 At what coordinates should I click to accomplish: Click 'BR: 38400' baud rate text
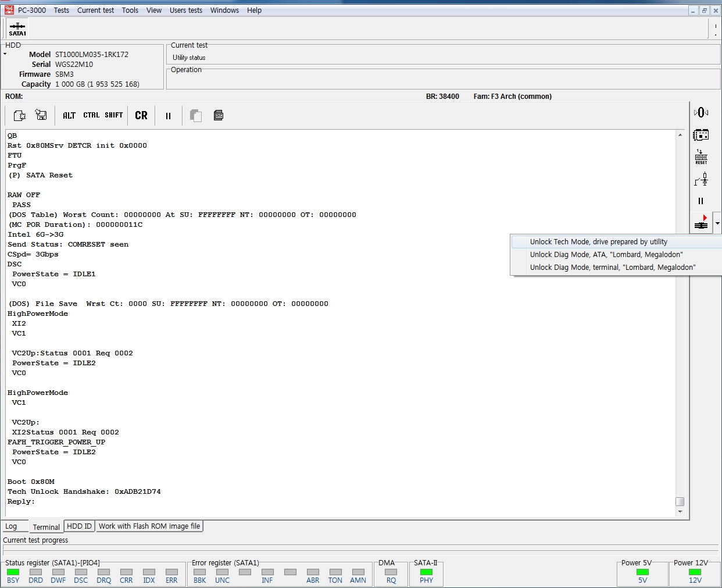pyautogui.click(x=442, y=97)
